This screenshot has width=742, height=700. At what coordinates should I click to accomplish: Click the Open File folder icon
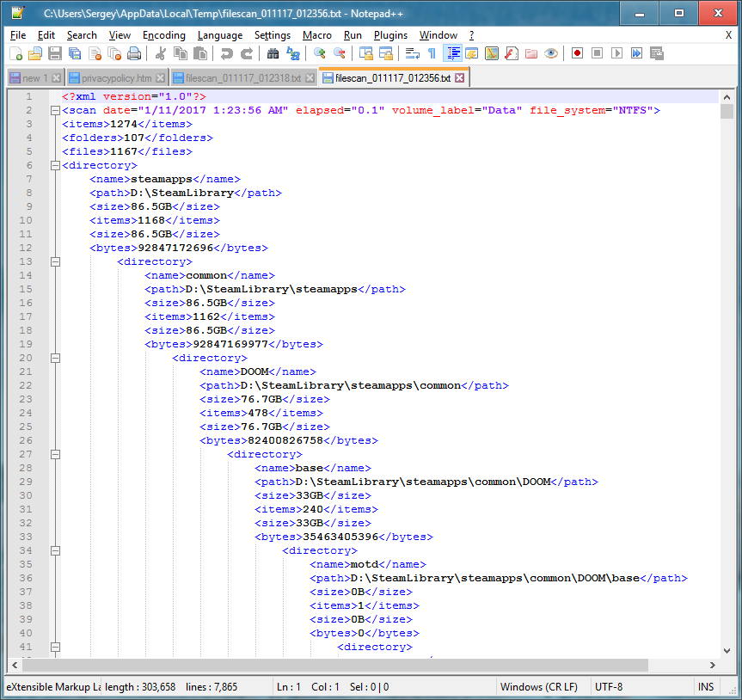click(35, 53)
